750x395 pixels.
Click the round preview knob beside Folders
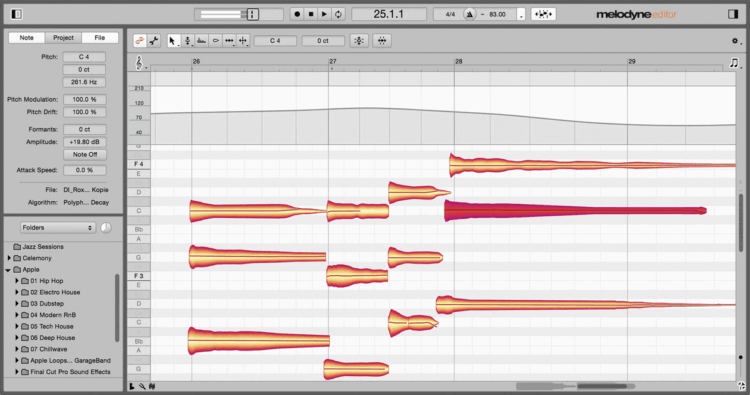click(106, 228)
